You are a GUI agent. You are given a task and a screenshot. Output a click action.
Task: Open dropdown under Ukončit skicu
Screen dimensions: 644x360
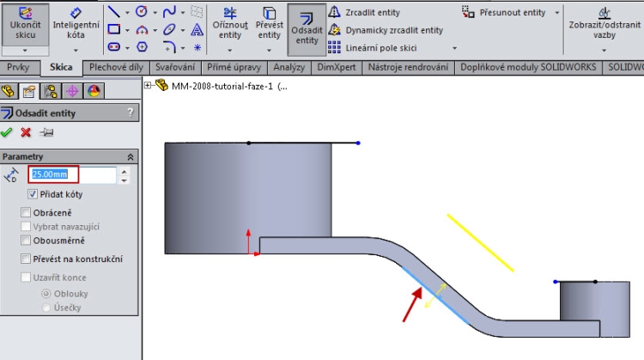25,51
